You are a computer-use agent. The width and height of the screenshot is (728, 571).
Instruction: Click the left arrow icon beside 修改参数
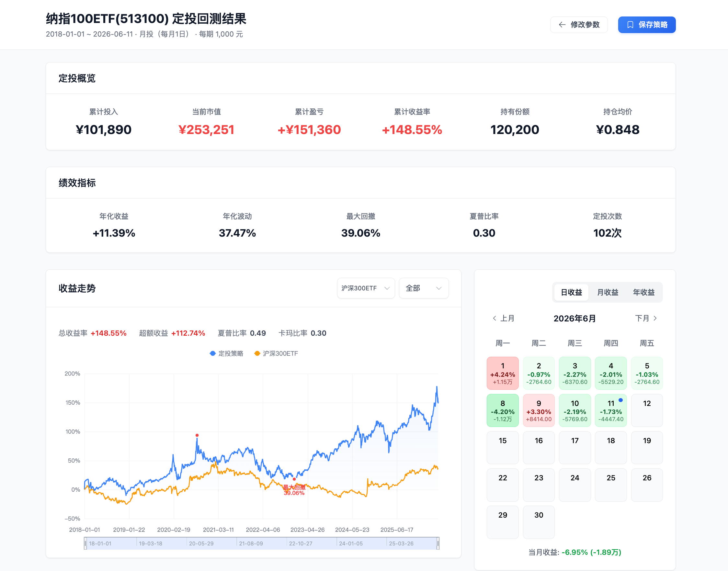tap(562, 25)
